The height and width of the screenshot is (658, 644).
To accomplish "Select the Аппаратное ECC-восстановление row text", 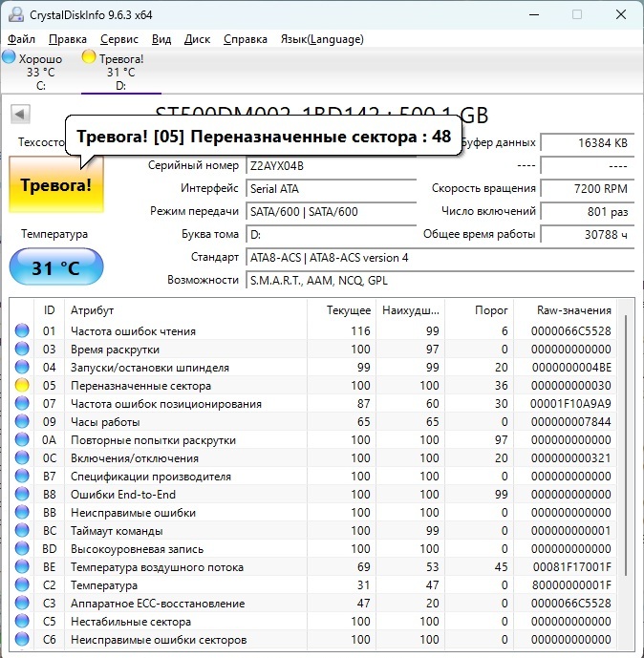I will point(158,603).
